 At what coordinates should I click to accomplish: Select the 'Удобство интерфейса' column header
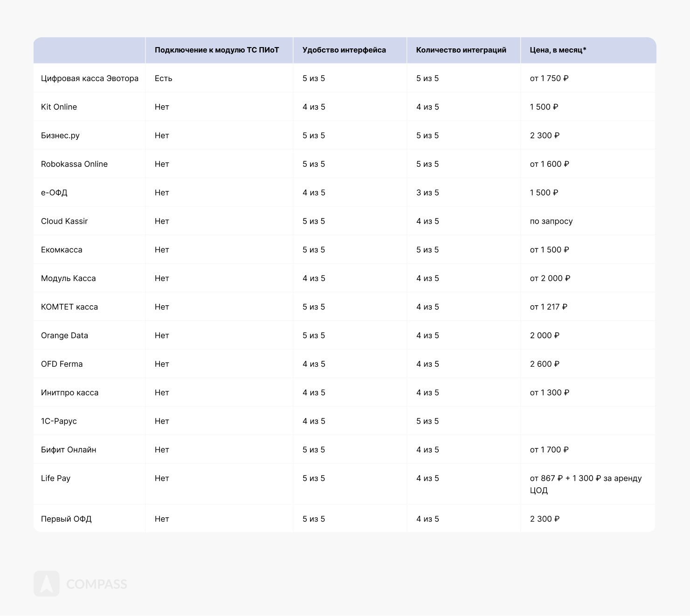point(344,50)
